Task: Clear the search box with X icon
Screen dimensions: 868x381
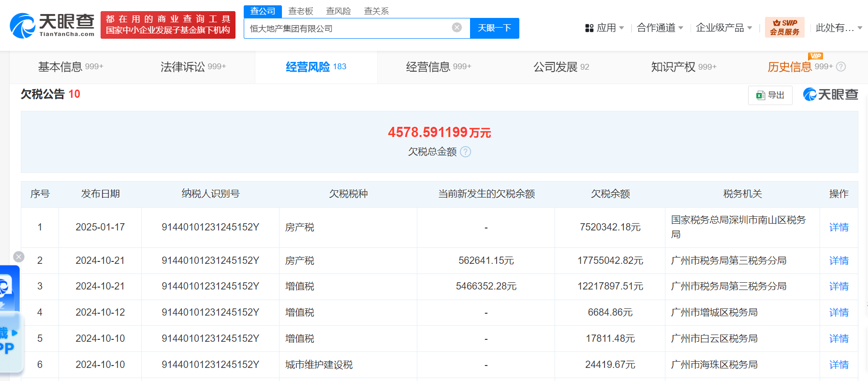Action: (x=456, y=28)
